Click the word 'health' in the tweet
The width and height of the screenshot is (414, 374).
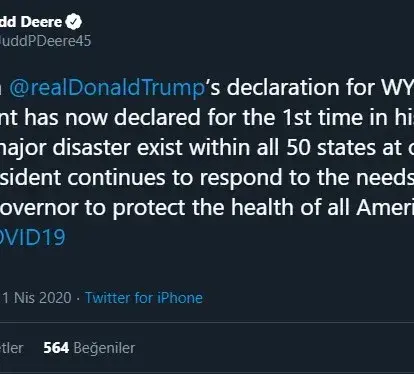[263, 207]
